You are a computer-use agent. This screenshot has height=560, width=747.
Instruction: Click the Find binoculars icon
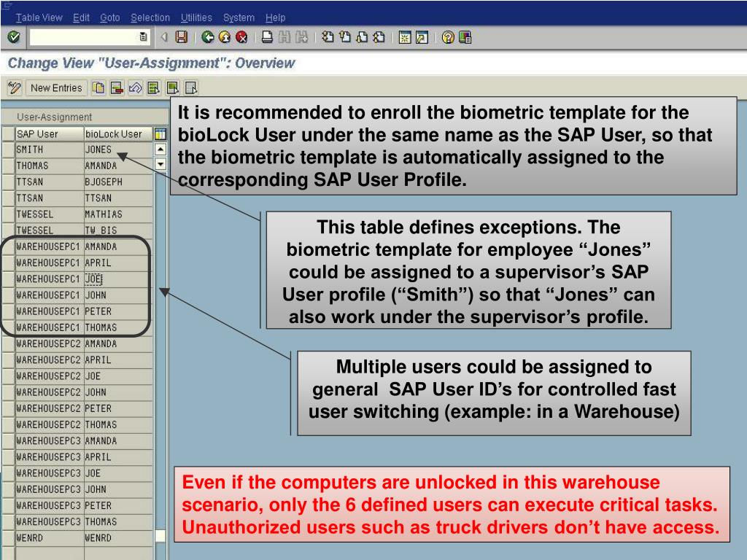[x=285, y=37]
